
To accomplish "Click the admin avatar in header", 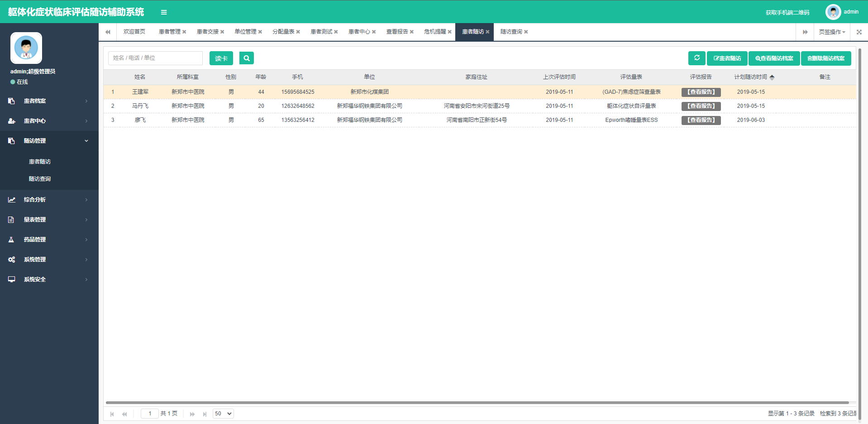I will pos(833,12).
